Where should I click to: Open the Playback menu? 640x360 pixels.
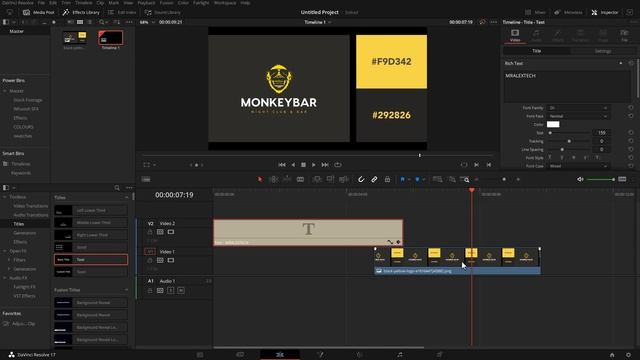tap(146, 3)
